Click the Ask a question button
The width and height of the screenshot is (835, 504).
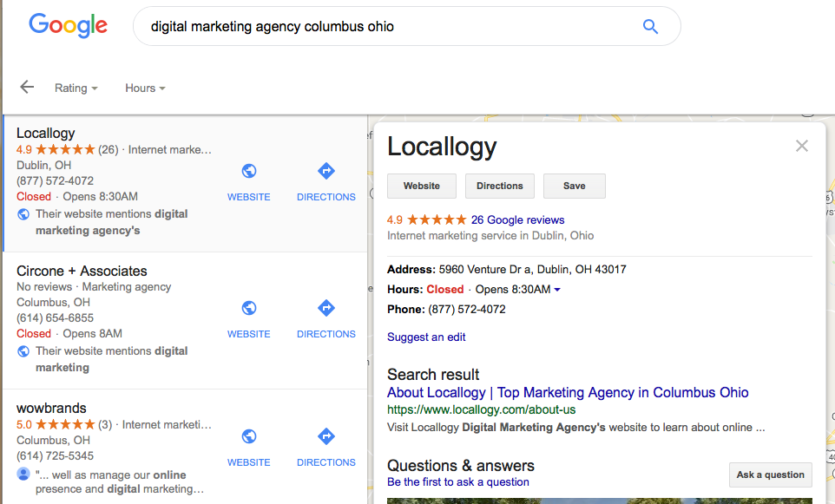pyautogui.click(x=770, y=475)
